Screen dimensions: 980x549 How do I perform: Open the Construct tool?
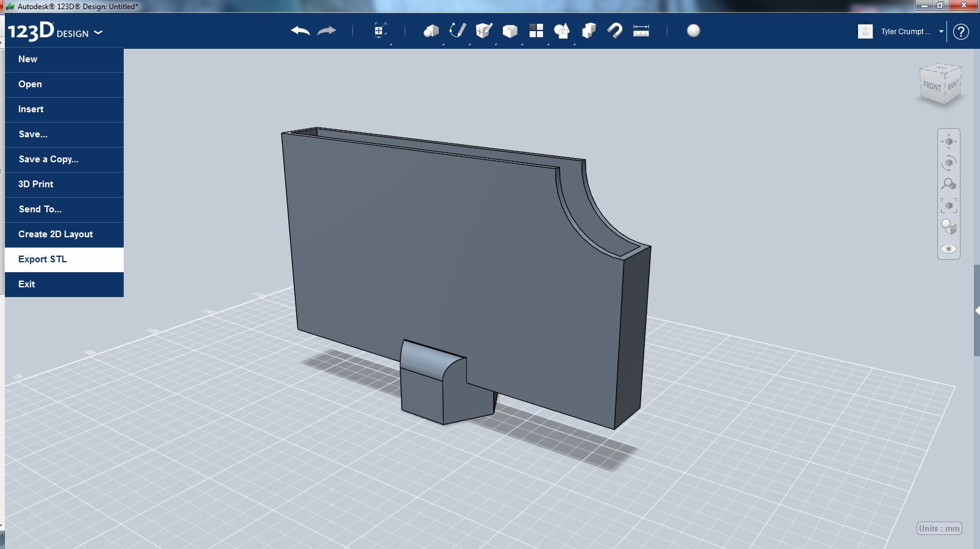point(484,30)
